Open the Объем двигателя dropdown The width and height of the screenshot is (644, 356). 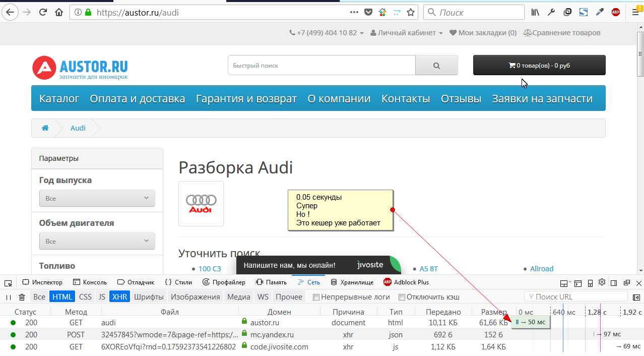[x=97, y=241]
